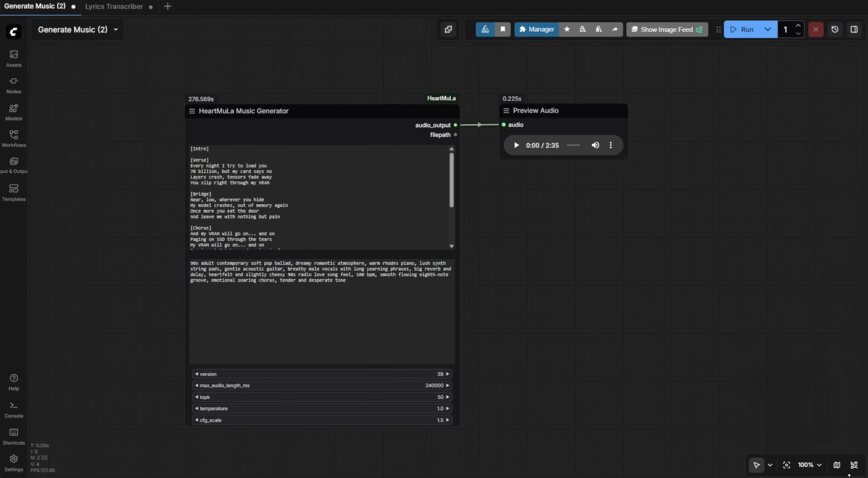
Task: Click the audio preview seek bar
Action: [573, 145]
